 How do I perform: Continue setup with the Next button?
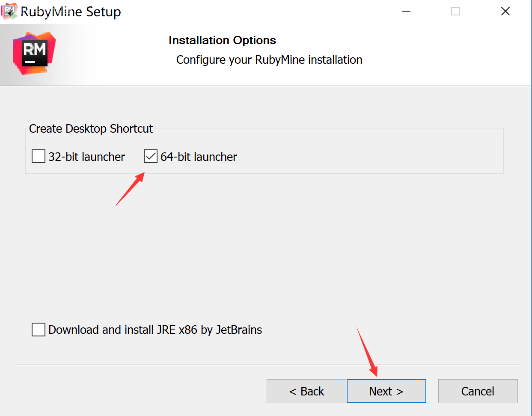tap(386, 391)
